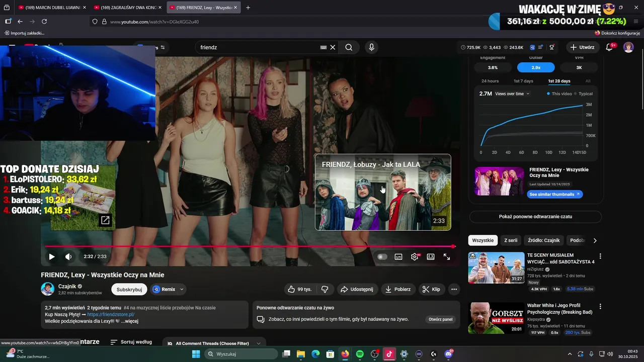Open player settings gear icon
644x362 pixels.
[415, 256]
